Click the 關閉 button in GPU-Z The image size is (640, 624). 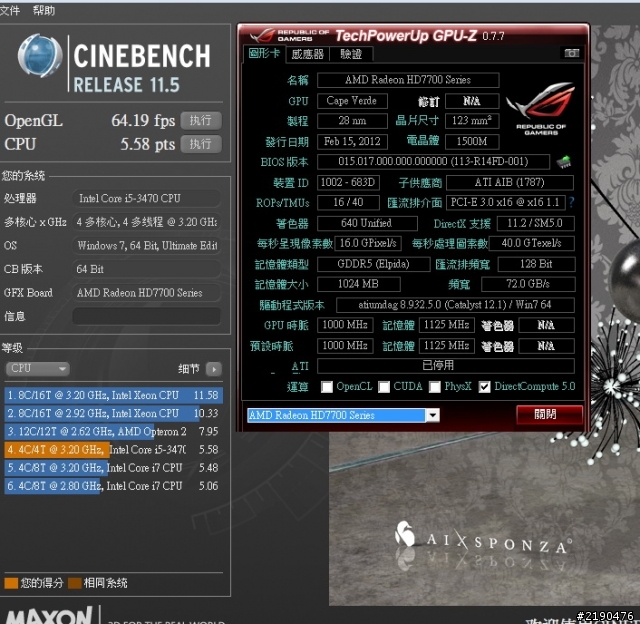coord(549,415)
